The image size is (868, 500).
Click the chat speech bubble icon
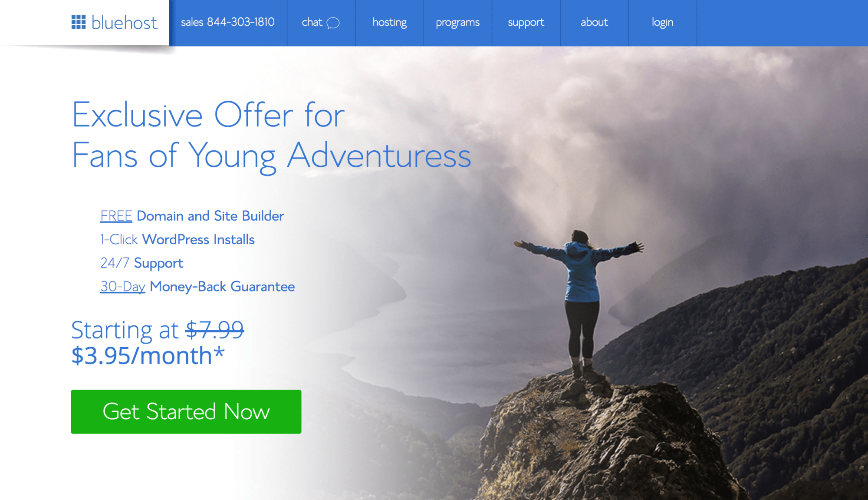[x=333, y=23]
